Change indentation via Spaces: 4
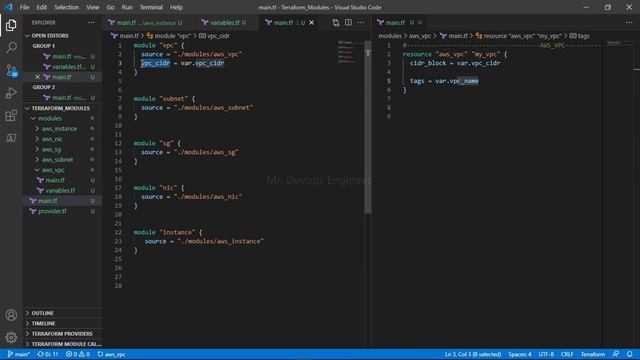640x360 pixels. (x=520, y=354)
